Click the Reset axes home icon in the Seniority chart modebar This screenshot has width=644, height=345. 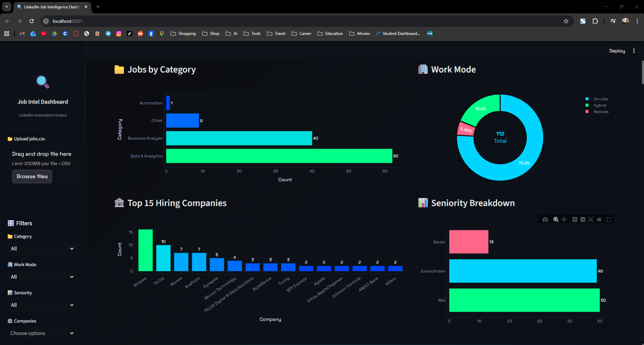(x=599, y=219)
